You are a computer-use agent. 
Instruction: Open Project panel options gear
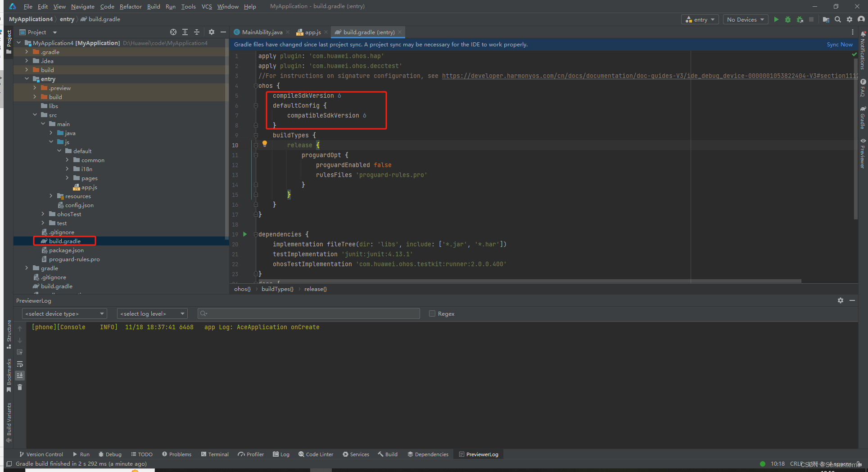[x=212, y=32]
